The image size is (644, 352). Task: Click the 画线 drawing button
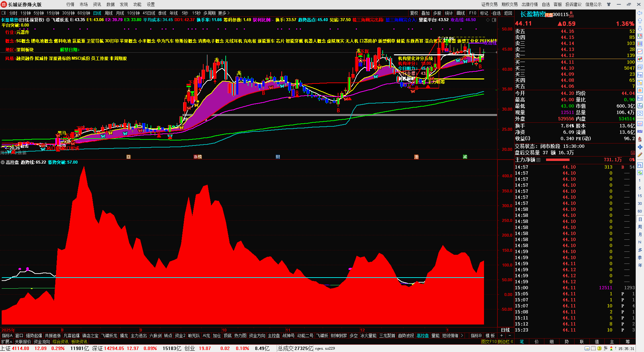(x=461, y=13)
